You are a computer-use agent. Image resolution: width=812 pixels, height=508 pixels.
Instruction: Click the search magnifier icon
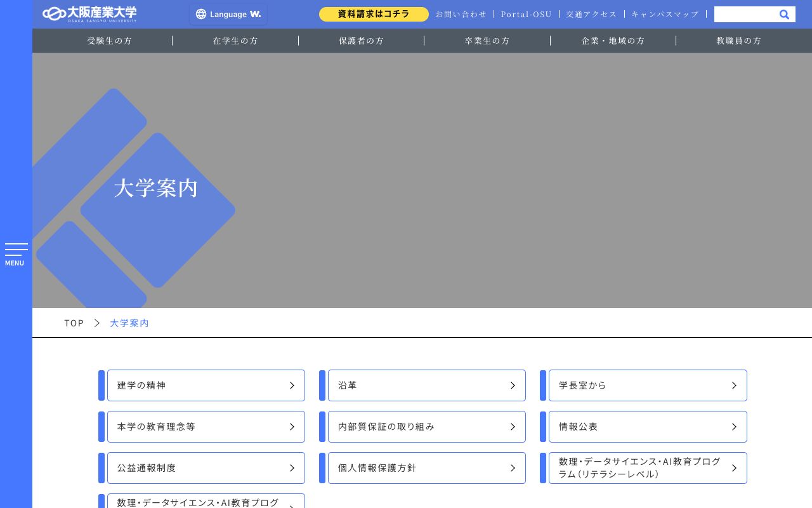[x=784, y=14]
